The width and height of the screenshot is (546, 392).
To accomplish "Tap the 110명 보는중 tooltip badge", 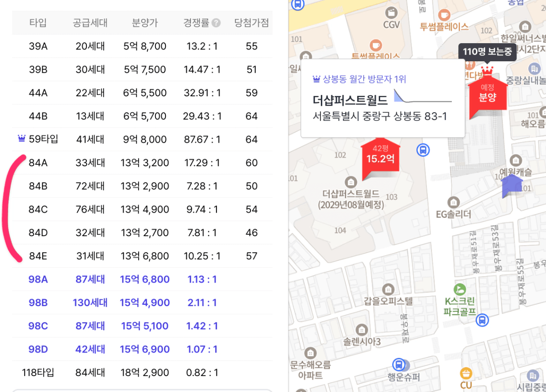I will pos(487,52).
